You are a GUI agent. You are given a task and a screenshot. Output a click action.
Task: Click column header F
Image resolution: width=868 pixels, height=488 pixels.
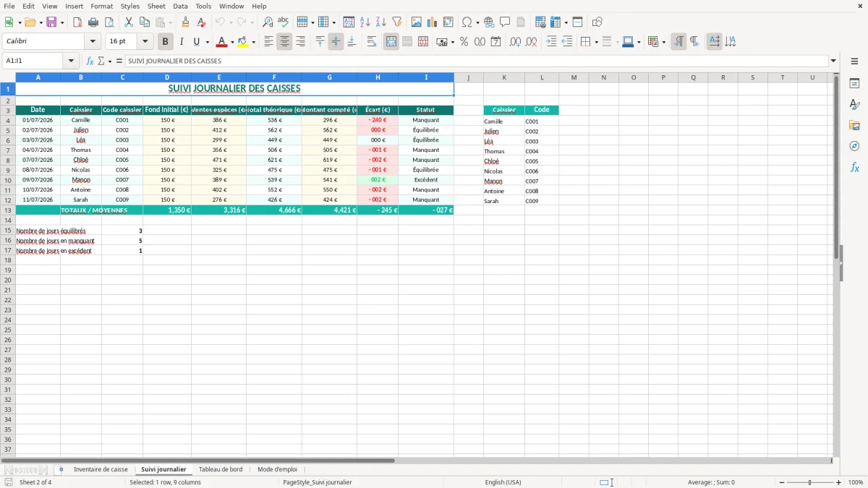point(274,77)
